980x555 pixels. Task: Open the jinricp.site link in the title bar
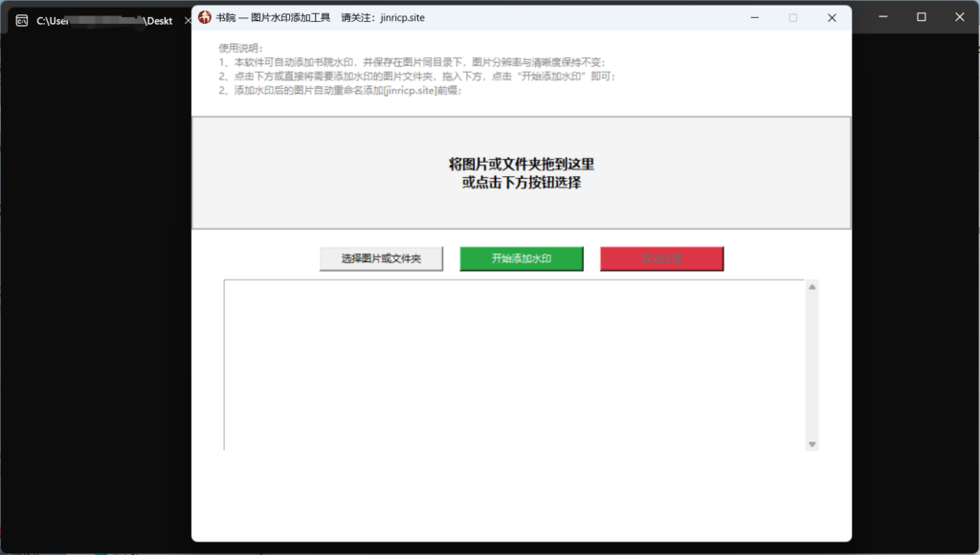(401, 17)
